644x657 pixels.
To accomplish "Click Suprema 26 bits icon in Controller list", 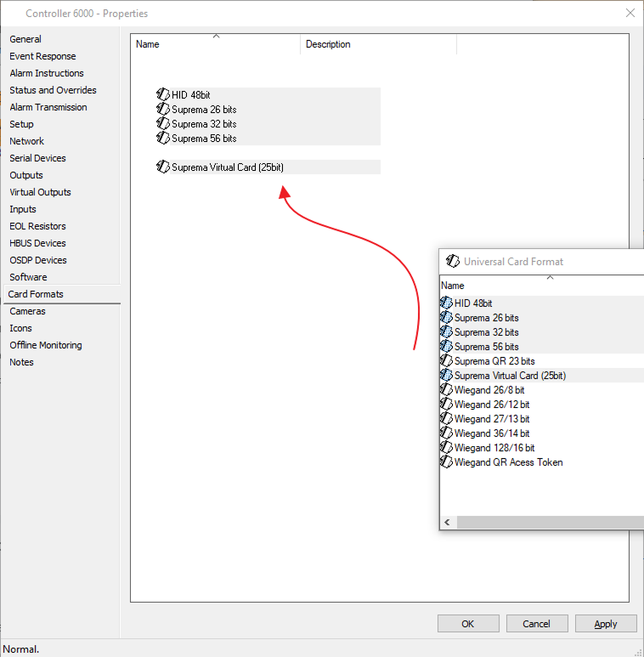I will pyautogui.click(x=163, y=110).
